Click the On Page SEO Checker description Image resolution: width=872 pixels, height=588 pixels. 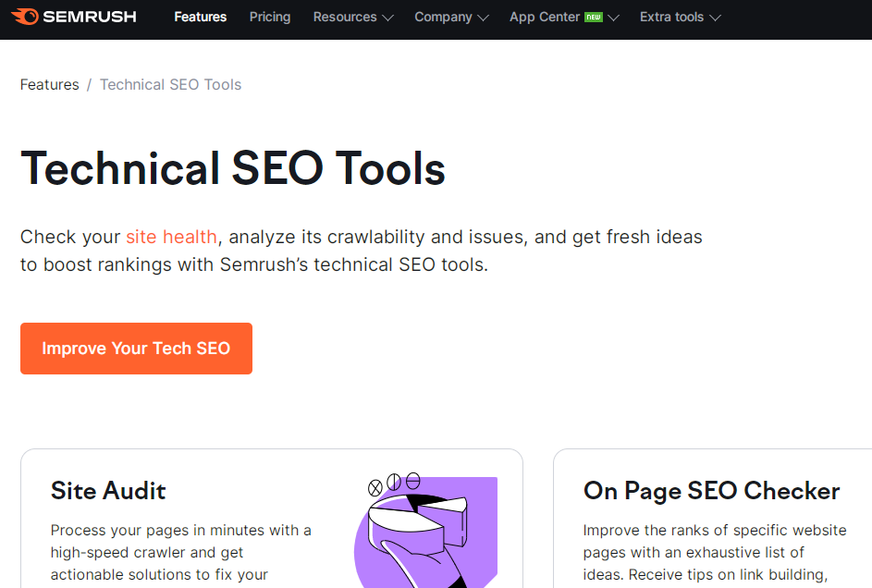713,550
